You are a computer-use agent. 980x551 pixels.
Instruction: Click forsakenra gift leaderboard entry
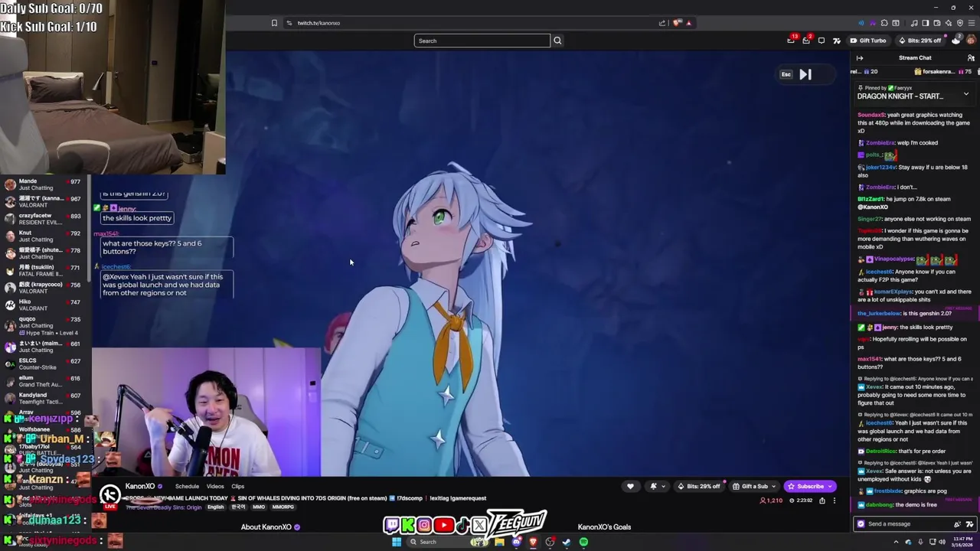coord(944,72)
